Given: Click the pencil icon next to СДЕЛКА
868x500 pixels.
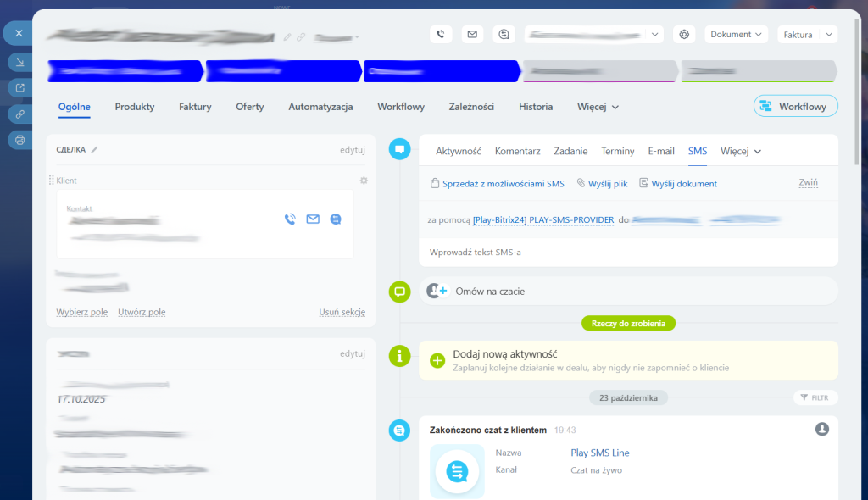Looking at the screenshot, I should pos(95,150).
